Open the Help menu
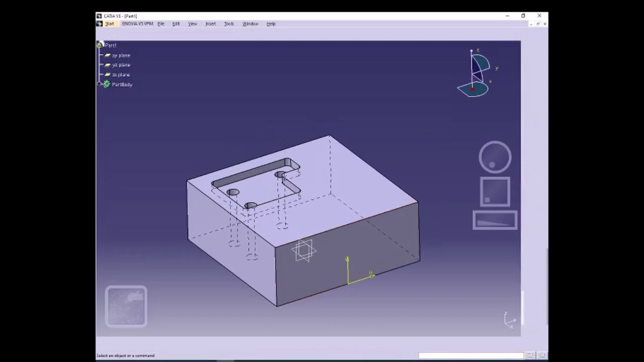This screenshot has height=362, width=644. [x=271, y=24]
